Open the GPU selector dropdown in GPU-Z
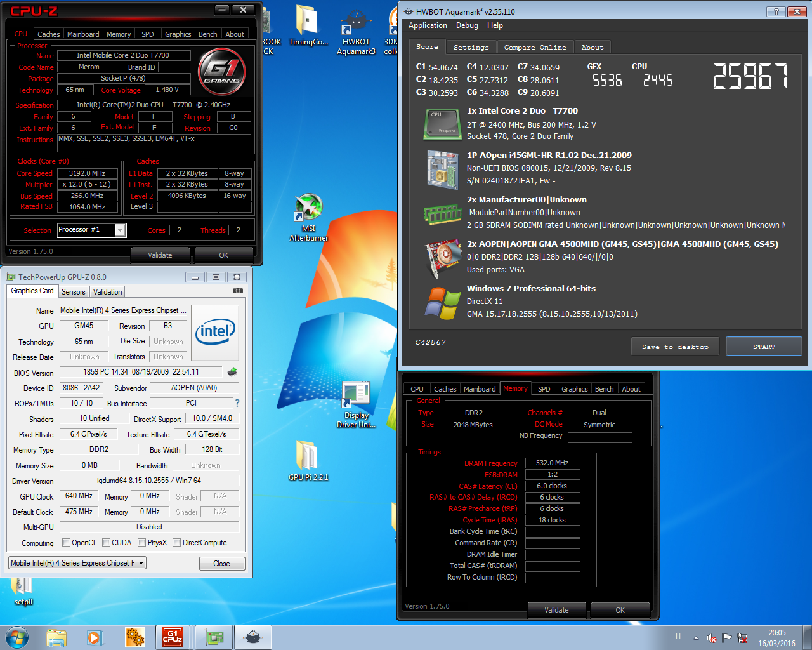This screenshot has width=812, height=650. [x=77, y=563]
